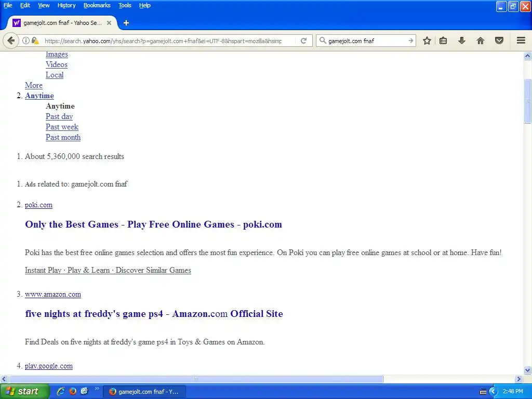Open Only the Best Games poki.com headline
The image size is (532, 399).
click(x=153, y=224)
